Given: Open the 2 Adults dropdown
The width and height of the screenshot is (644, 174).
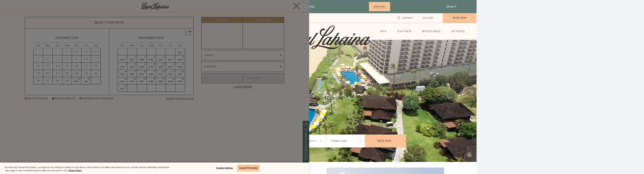Looking at the screenshot, I should tap(242, 55).
